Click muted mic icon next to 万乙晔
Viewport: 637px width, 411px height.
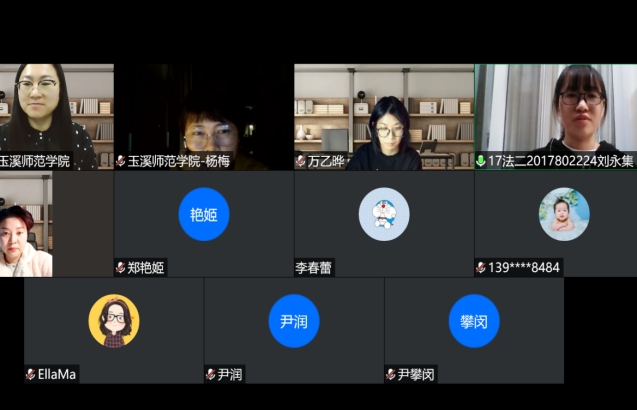[x=301, y=161]
